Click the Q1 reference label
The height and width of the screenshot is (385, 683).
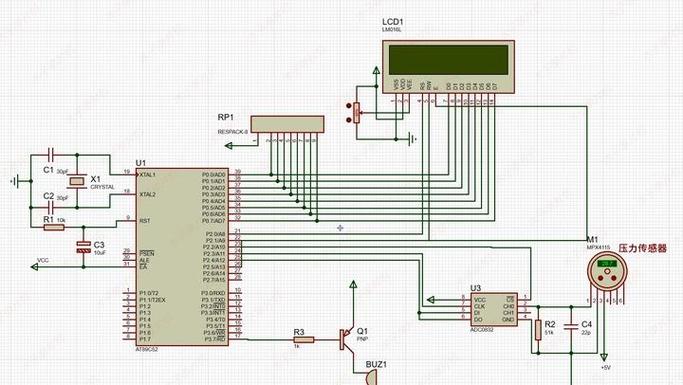coord(362,331)
